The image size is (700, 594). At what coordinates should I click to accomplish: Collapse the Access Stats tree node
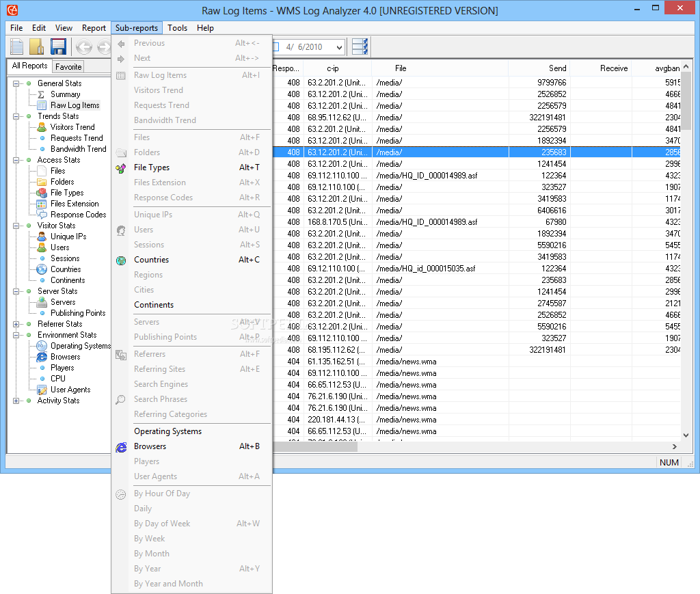point(16,160)
